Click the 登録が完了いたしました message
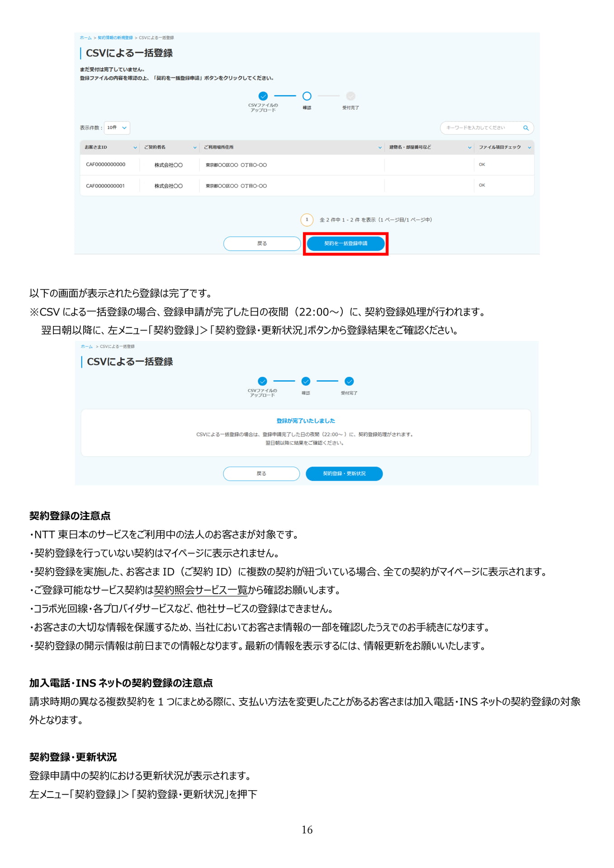The height and width of the screenshot is (868, 614). pos(306,421)
